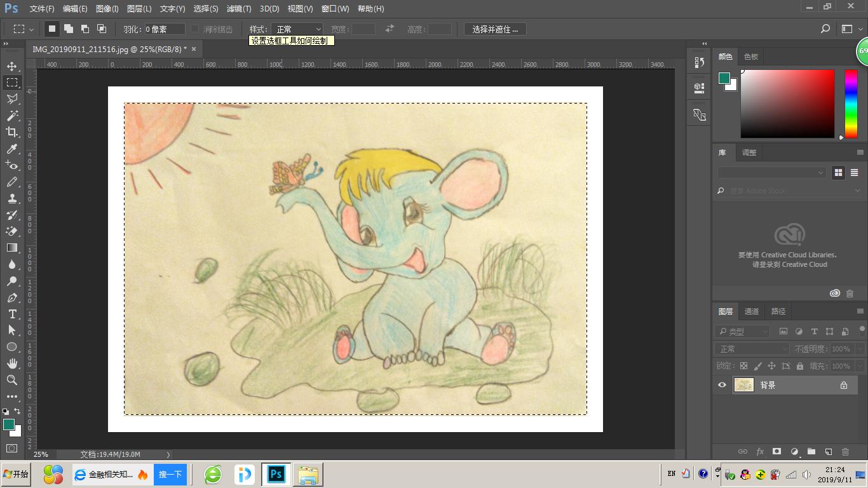
Task: Select the Hand tool
Action: click(13, 363)
